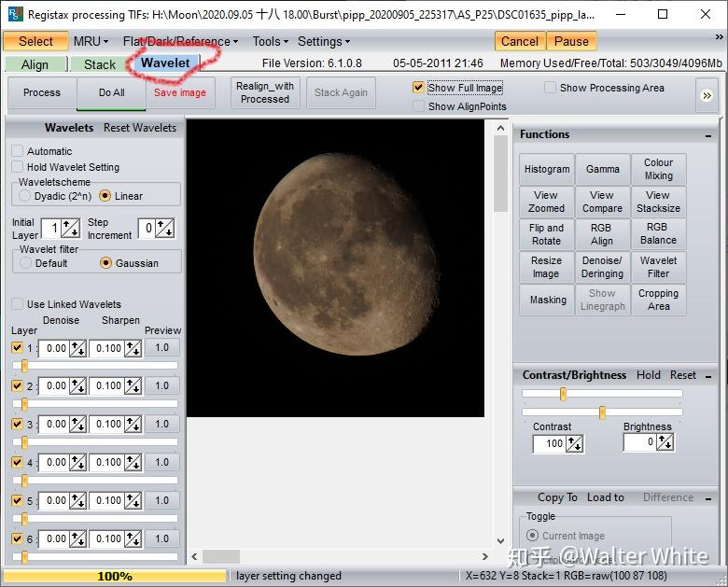The image size is (728, 587).
Task: Open the Tools dropdown menu
Action: 270,41
